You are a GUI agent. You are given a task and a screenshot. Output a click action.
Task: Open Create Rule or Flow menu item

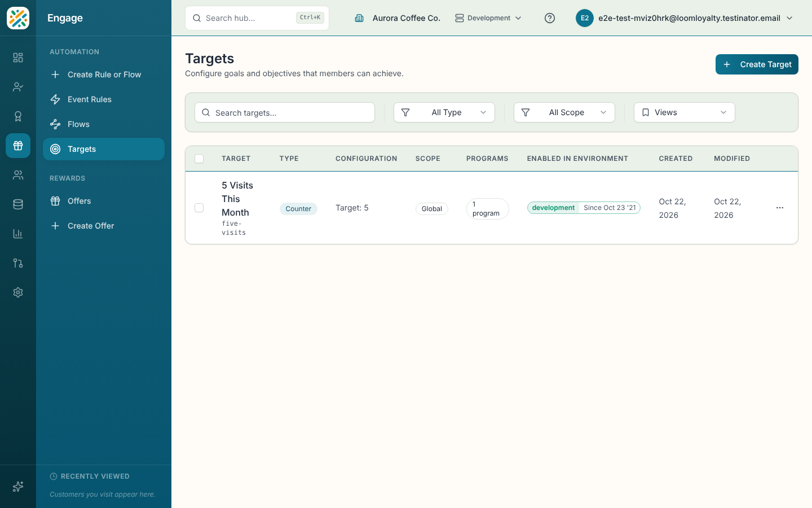[x=104, y=75]
